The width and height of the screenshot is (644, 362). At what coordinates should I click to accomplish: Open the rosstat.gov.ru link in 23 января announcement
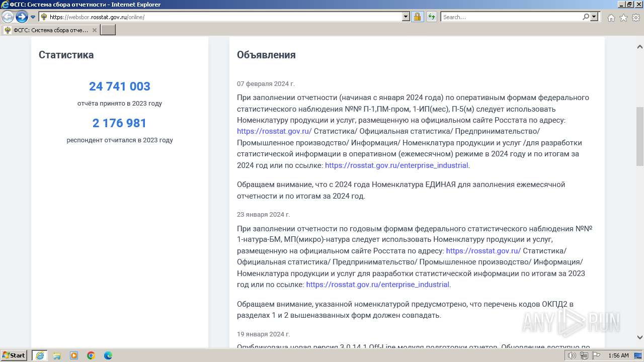[484, 251]
